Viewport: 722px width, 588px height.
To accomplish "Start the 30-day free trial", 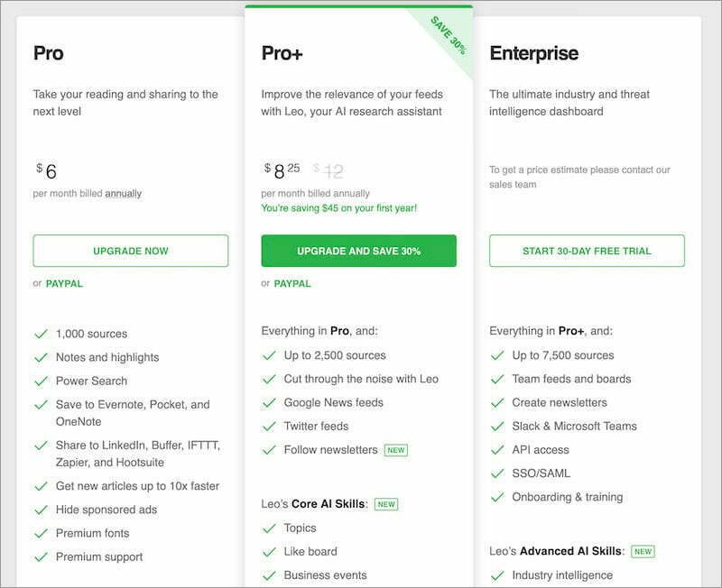I will coord(587,251).
